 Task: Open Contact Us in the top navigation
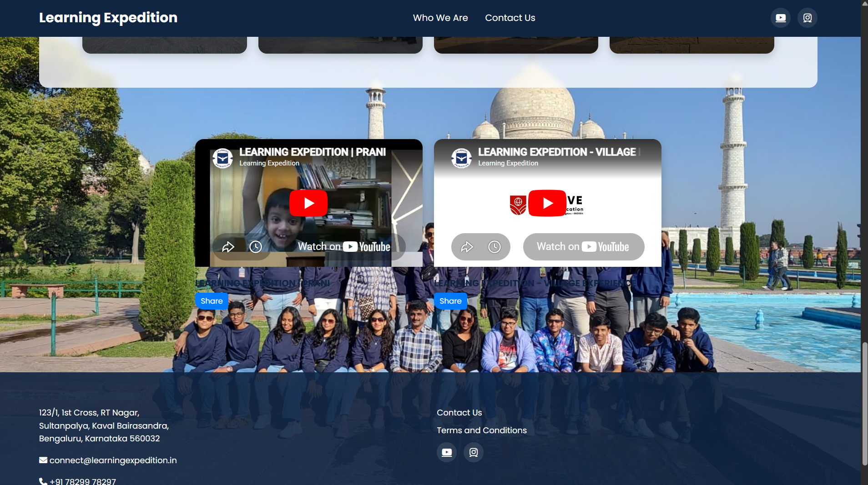pos(510,18)
